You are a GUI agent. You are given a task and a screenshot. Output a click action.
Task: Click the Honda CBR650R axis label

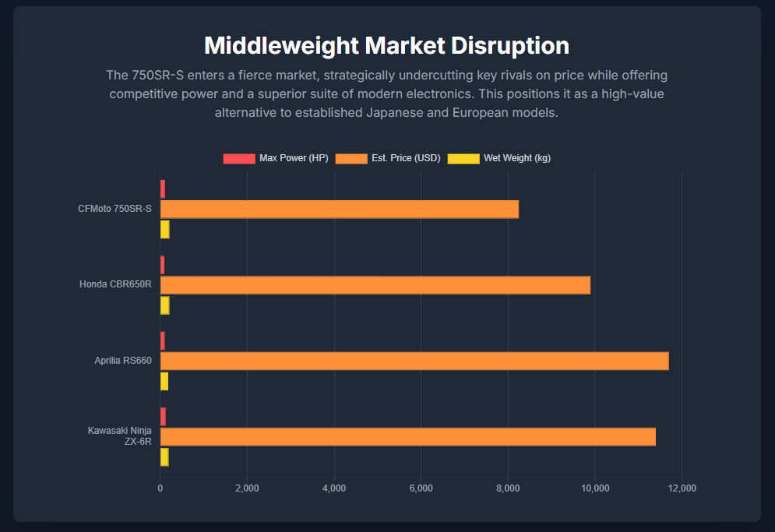115,285
